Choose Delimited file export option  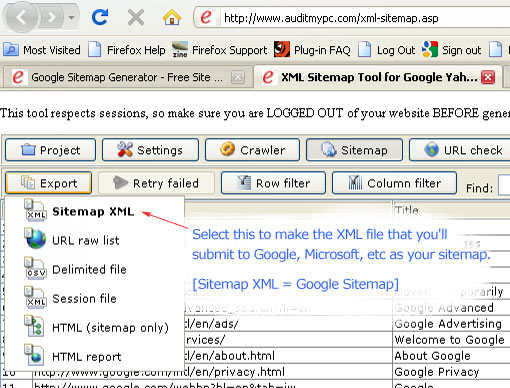click(94, 269)
